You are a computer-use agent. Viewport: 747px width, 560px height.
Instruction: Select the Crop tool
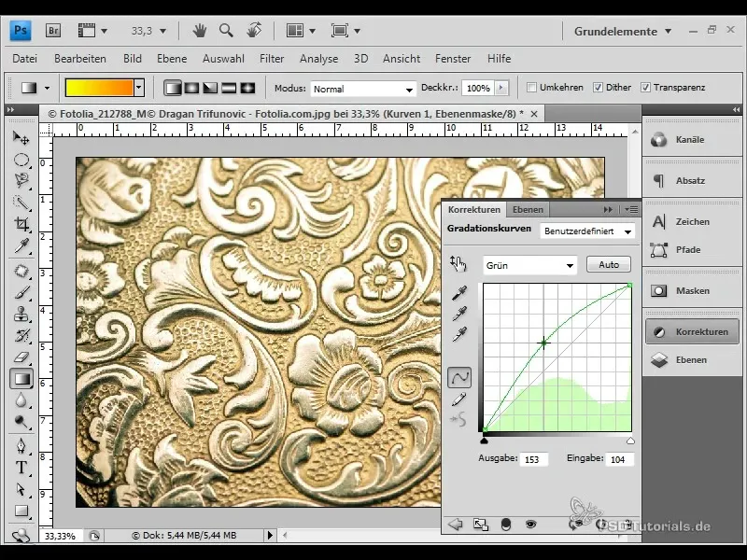tap(21, 224)
